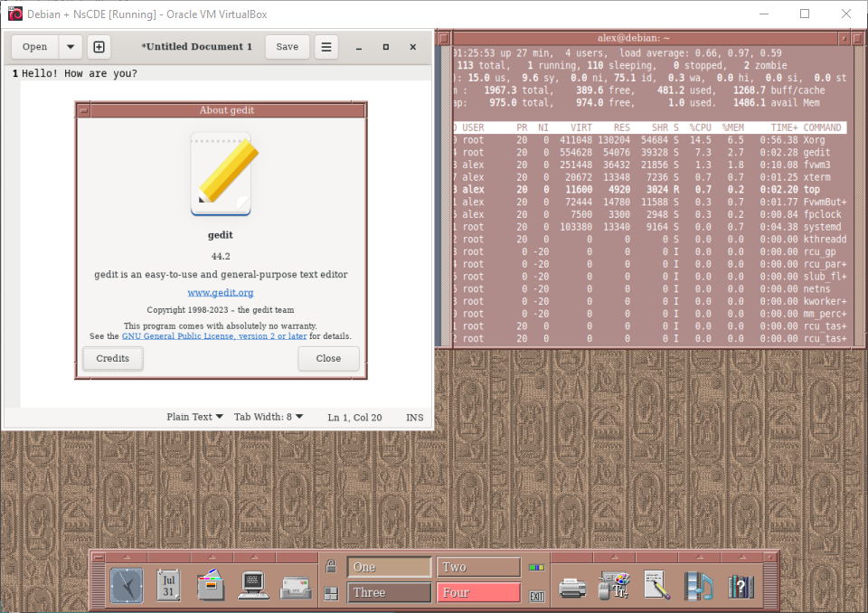This screenshot has height=613, width=868.
Task: Launch the terminal computer icon in panel
Action: pos(253,586)
